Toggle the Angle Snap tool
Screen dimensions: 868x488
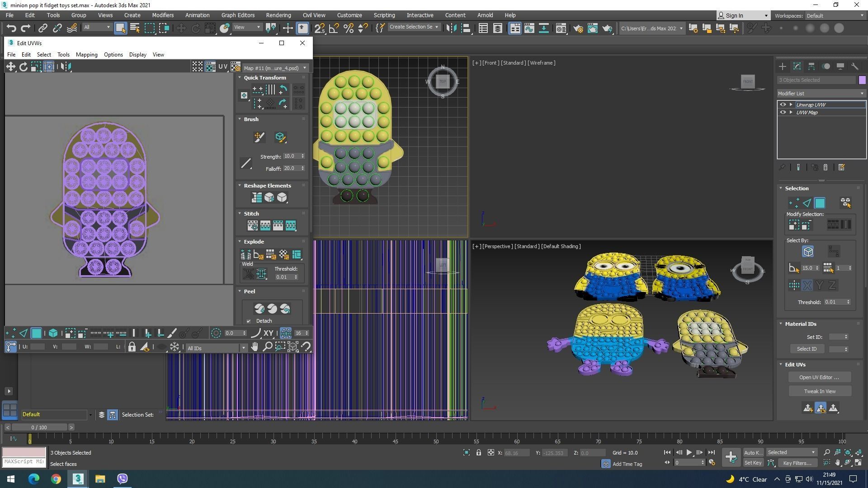click(x=334, y=28)
